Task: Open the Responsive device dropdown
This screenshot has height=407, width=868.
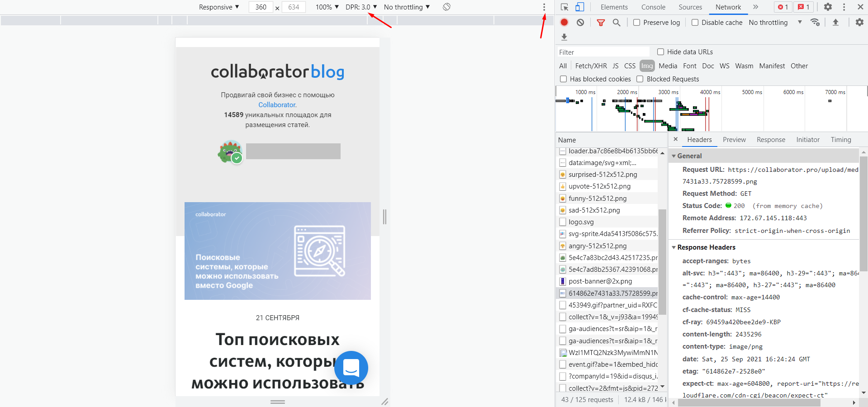Action: pyautogui.click(x=219, y=7)
